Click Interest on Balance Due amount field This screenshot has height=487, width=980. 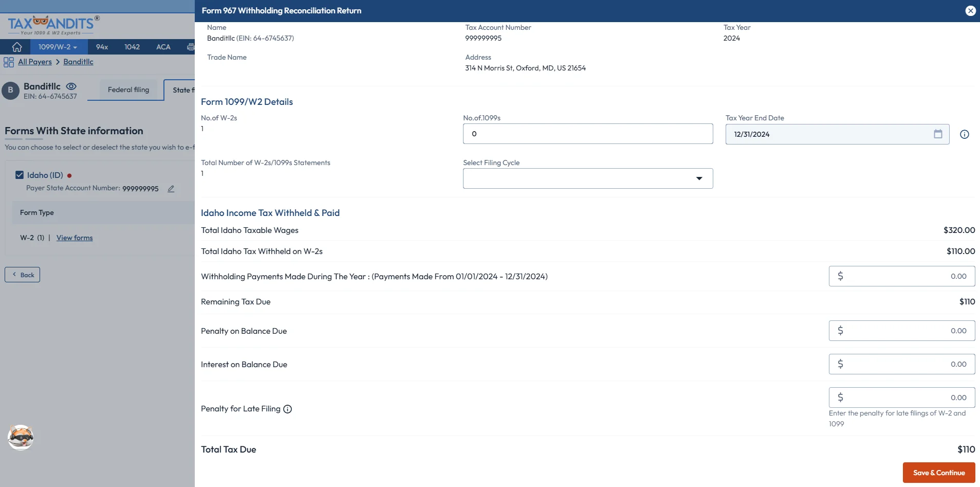pyautogui.click(x=902, y=364)
